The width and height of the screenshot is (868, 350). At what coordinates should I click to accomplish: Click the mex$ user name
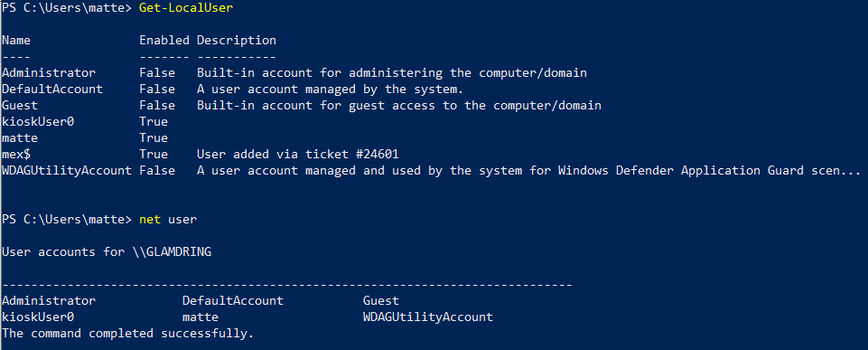coord(16,154)
